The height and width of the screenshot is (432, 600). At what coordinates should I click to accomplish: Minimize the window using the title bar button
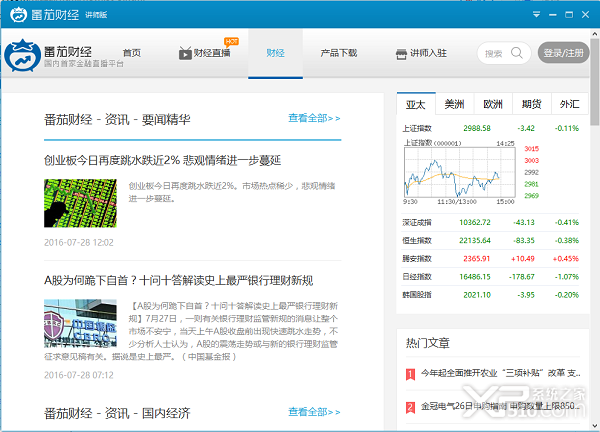553,15
